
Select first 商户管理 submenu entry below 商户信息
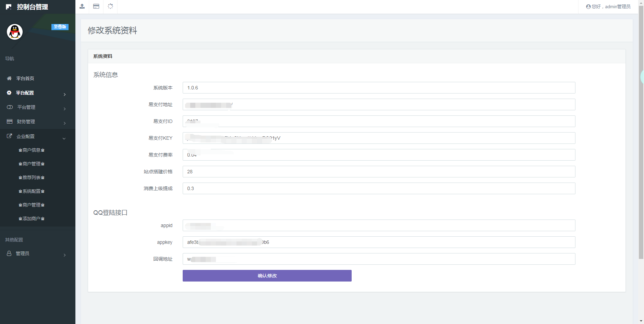tap(32, 164)
